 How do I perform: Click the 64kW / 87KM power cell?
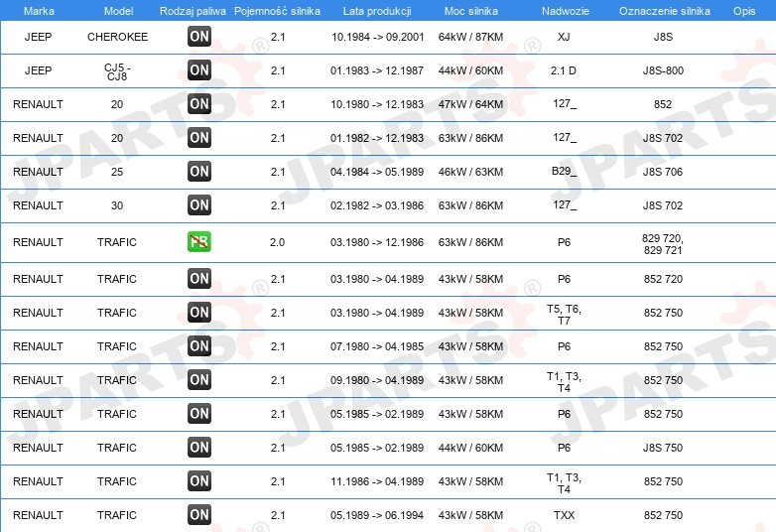(x=470, y=37)
